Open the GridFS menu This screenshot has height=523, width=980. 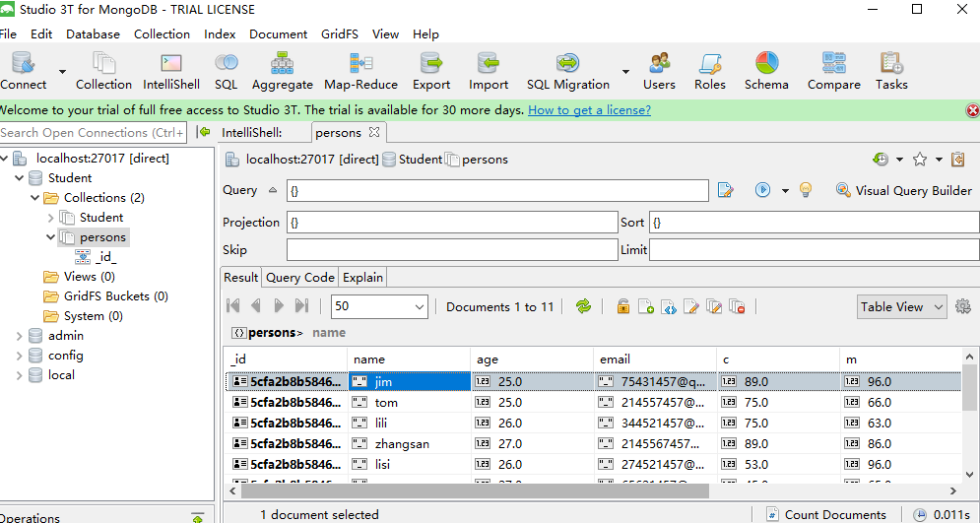[340, 33]
